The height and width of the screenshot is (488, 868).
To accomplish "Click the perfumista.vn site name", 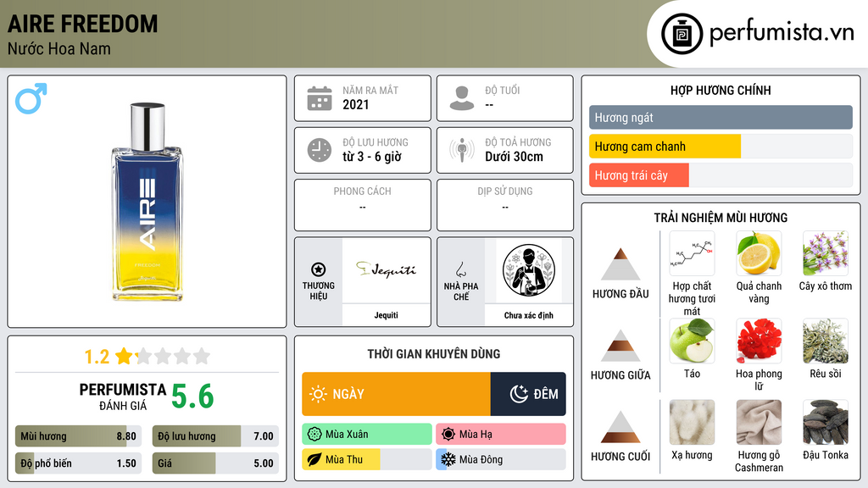I will point(782,33).
